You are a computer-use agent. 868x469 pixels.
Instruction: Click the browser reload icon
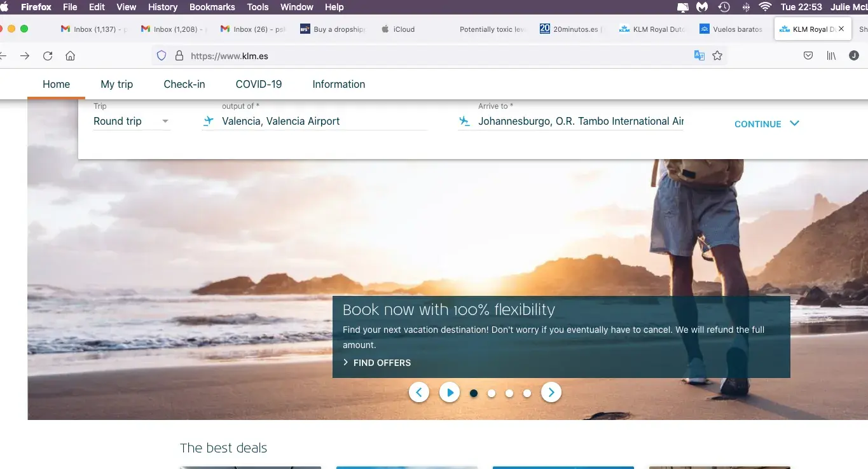tap(48, 56)
